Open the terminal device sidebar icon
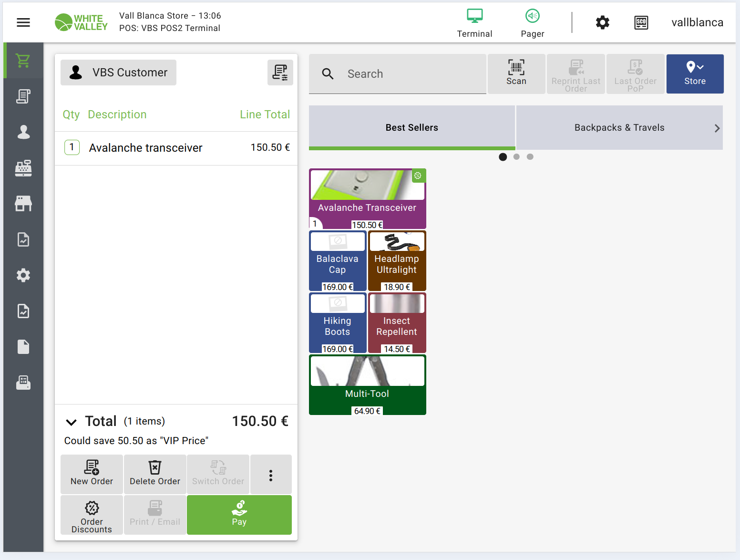The height and width of the screenshot is (560, 740). coord(23,383)
